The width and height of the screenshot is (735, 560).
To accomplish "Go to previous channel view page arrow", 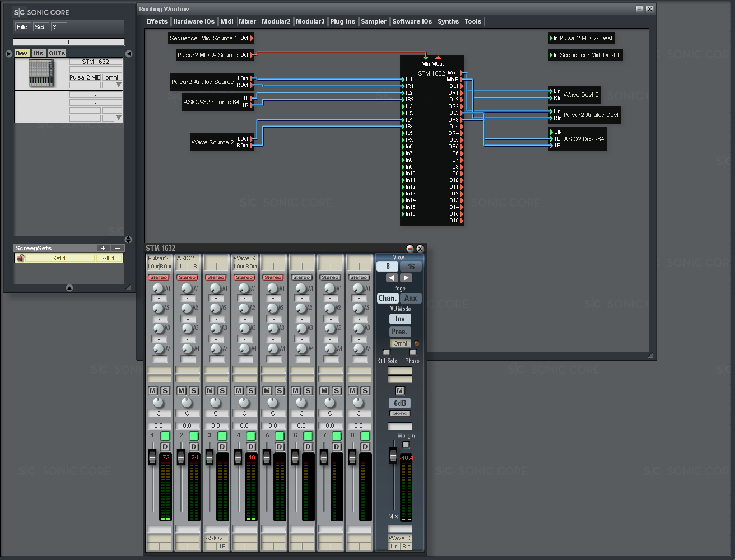I will [392, 278].
